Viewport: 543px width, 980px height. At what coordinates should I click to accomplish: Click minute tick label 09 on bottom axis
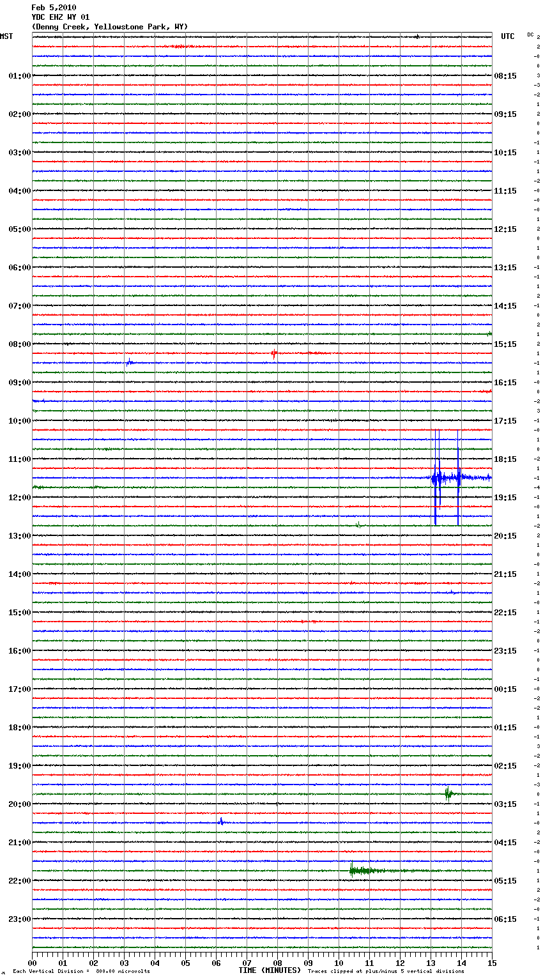[308, 963]
